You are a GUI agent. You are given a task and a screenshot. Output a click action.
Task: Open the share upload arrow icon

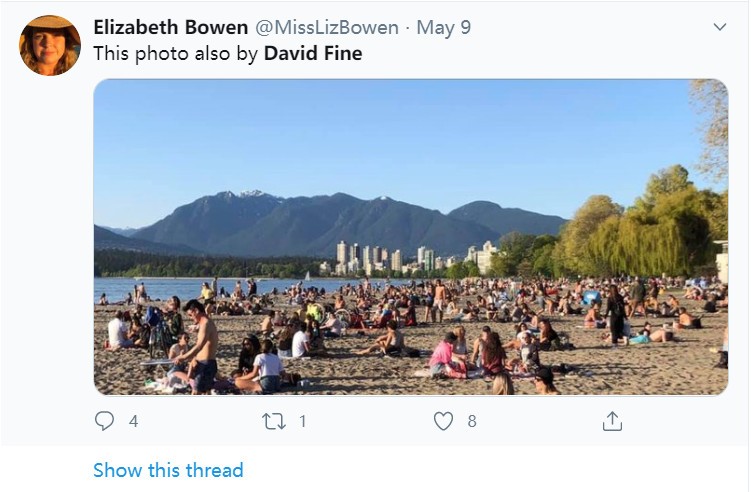(612, 421)
